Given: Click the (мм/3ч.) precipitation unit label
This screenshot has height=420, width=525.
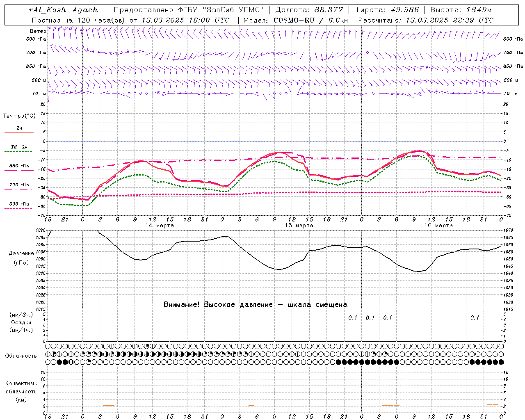Looking at the screenshot, I should [x=21, y=315].
